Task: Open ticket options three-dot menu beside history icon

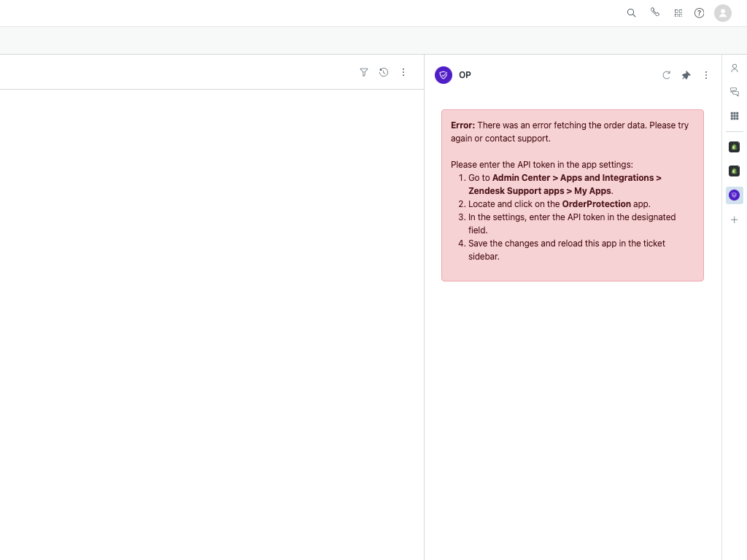Action: 403,72
